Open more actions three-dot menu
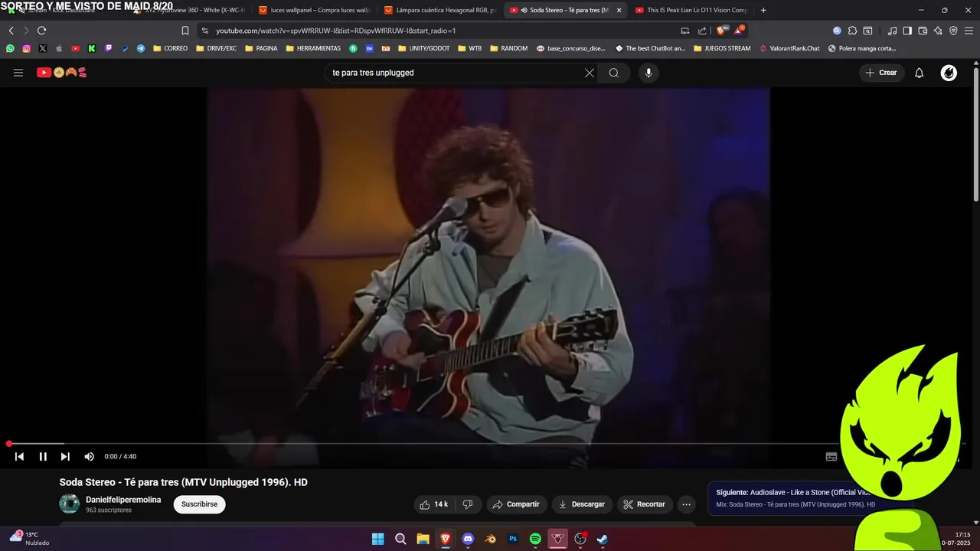Viewport: 980px width, 551px height. coord(686,504)
